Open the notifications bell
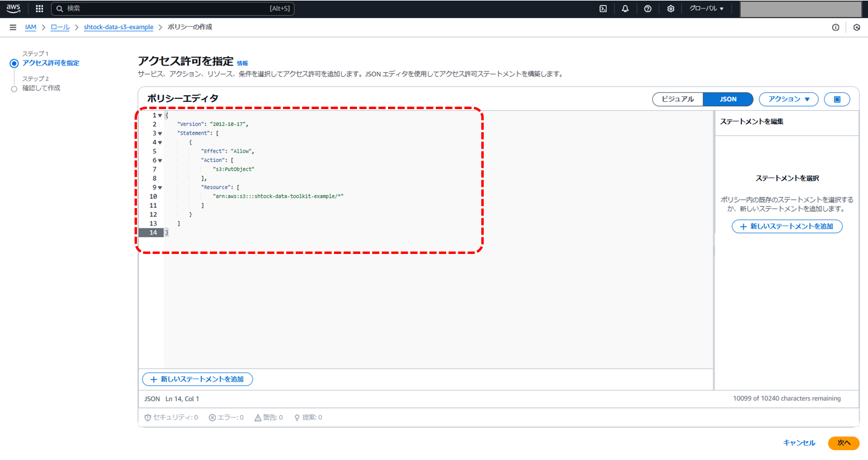The image size is (868, 460). [x=626, y=8]
